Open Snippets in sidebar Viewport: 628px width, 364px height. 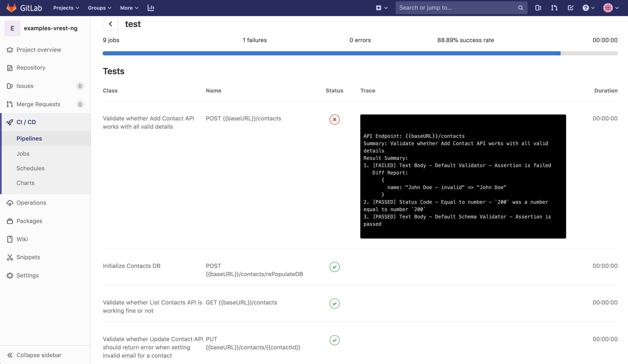tap(28, 257)
